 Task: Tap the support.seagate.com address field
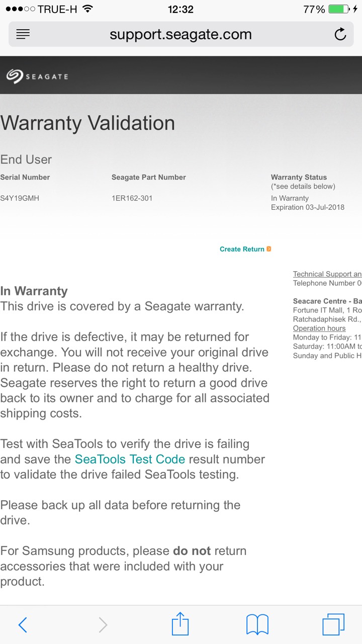(180, 34)
